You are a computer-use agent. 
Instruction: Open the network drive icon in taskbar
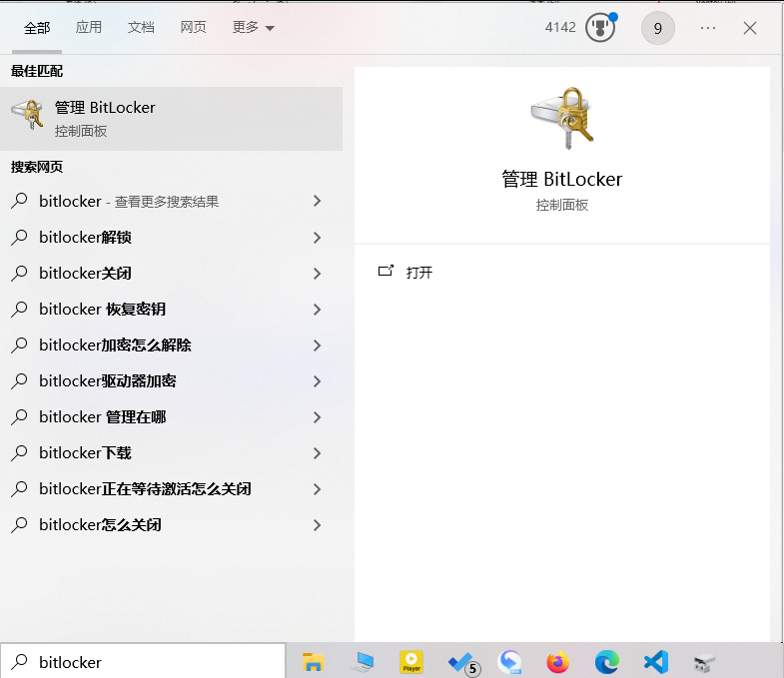pos(704,663)
